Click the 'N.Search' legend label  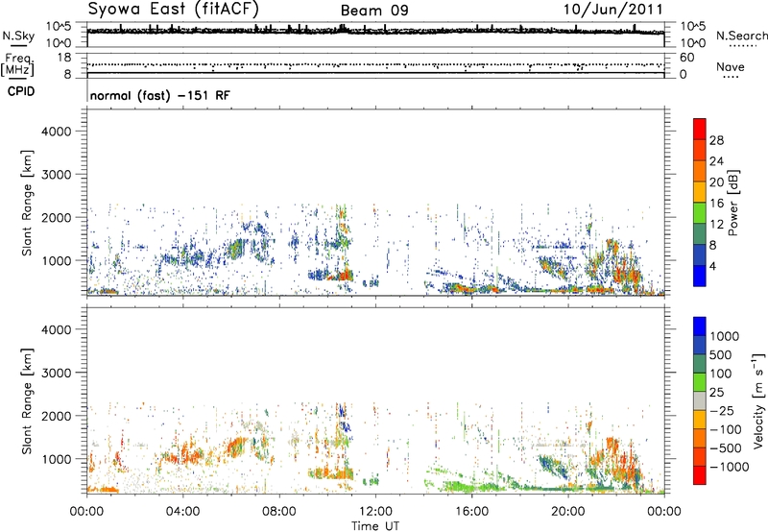coord(741,36)
